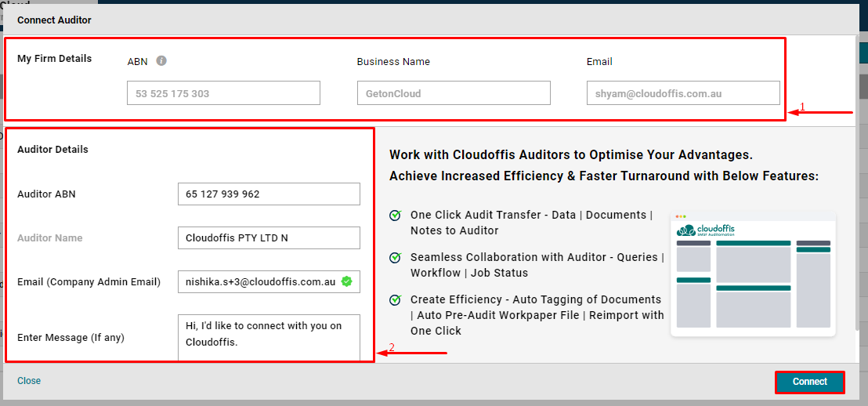Click the Close link at bottom left
The height and width of the screenshot is (406, 868).
pyautogui.click(x=29, y=381)
